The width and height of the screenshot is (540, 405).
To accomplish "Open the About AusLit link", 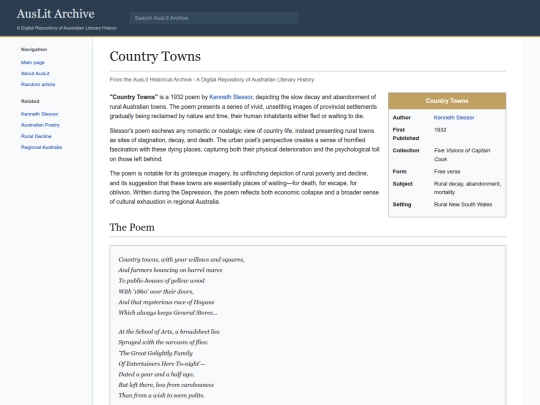I will coord(35,73).
